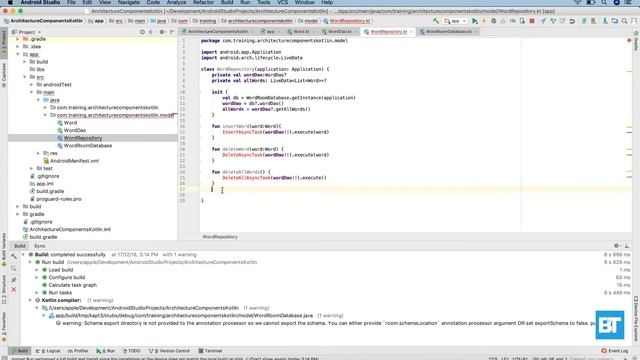Collapse the Kotlin compiler node

[x=30, y=300]
